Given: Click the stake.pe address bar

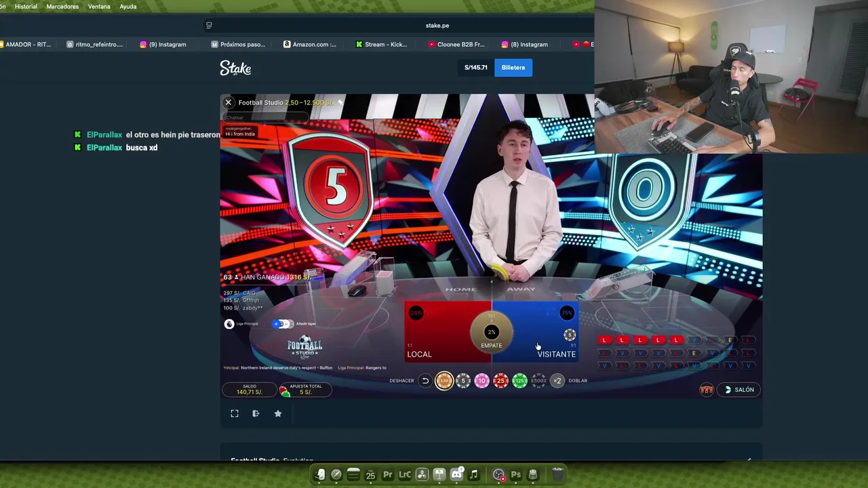Looking at the screenshot, I should click(437, 25).
